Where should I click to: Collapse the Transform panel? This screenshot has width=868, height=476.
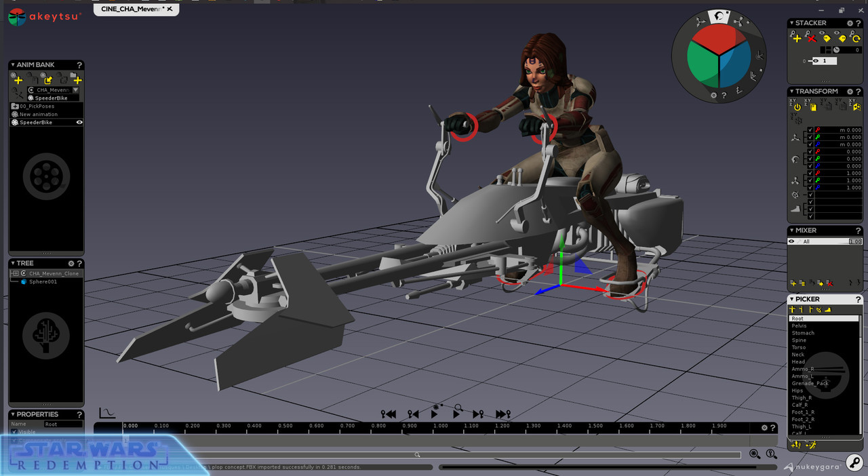coord(791,91)
